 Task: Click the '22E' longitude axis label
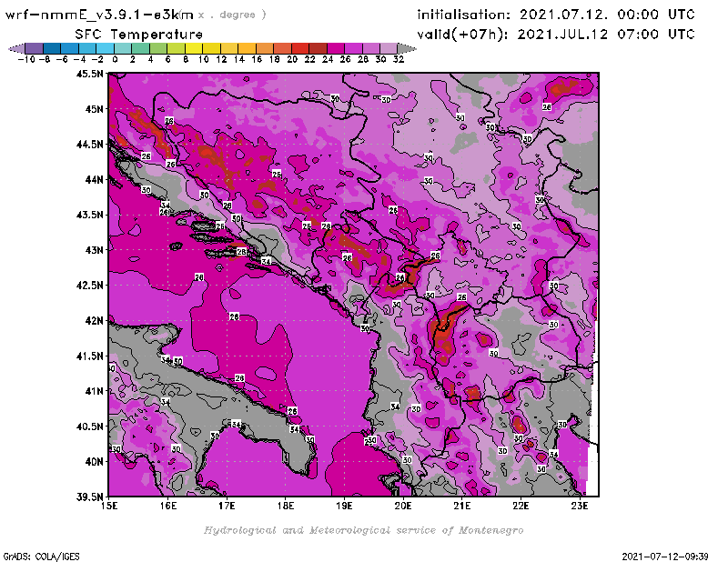521,506
